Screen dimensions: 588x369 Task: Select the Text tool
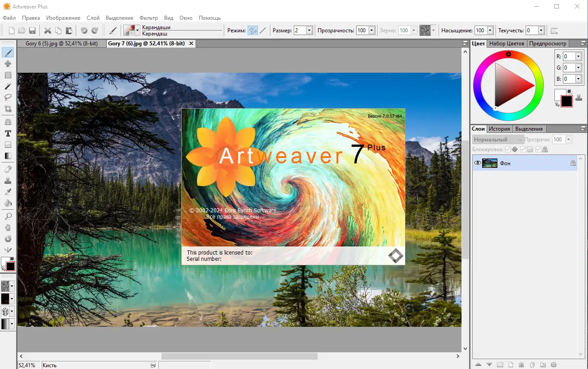point(8,133)
